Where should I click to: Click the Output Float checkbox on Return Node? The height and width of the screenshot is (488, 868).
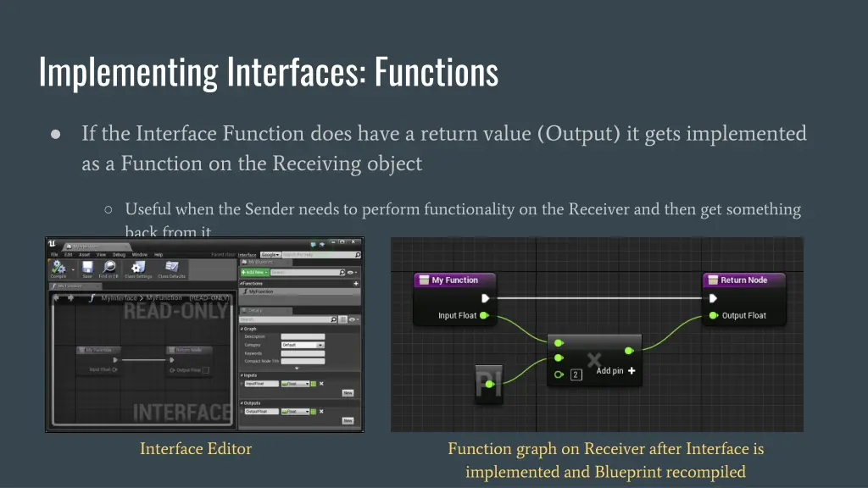206,370
